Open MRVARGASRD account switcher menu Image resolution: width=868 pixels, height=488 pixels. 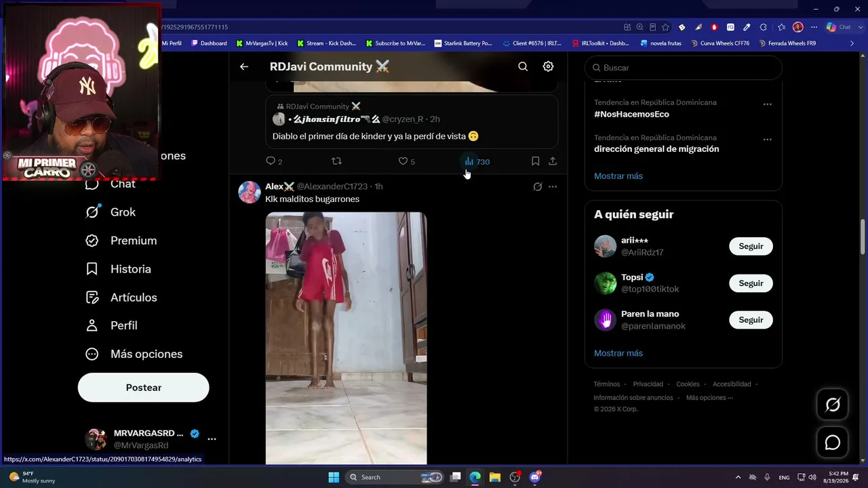coord(151,439)
